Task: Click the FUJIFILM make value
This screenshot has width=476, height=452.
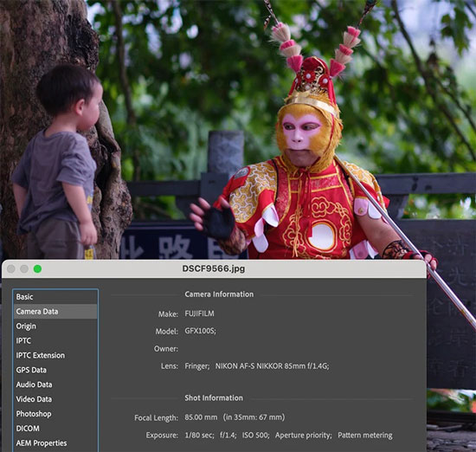Action: click(x=199, y=313)
